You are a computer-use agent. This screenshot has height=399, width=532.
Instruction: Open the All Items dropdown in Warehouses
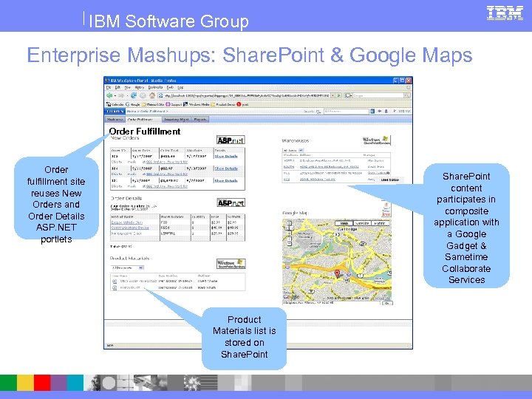301,150
